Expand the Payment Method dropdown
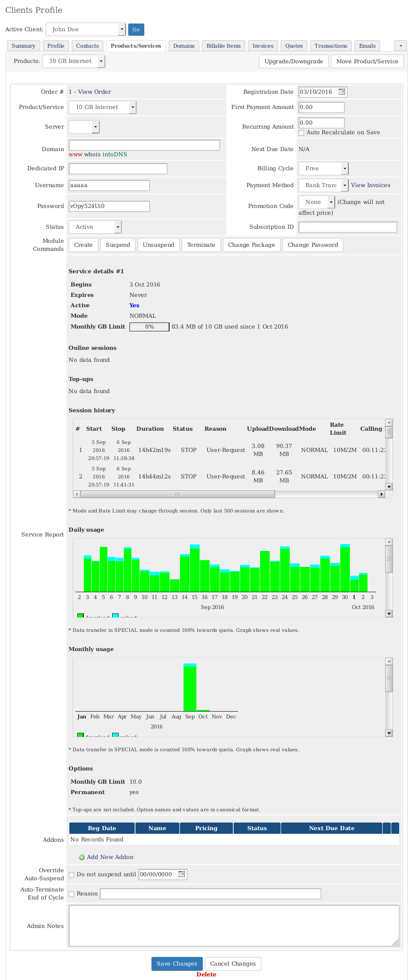The height and width of the screenshot is (980, 412). 323,185
